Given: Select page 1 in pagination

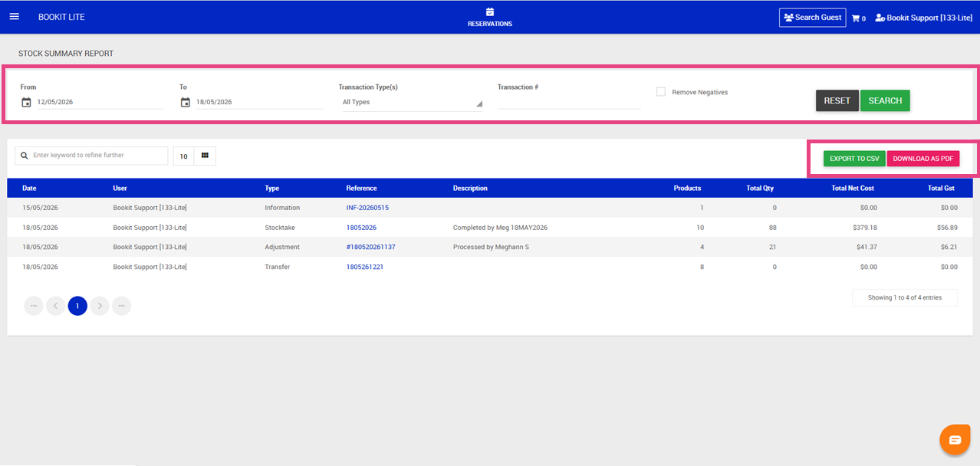Looking at the screenshot, I should 77,306.
